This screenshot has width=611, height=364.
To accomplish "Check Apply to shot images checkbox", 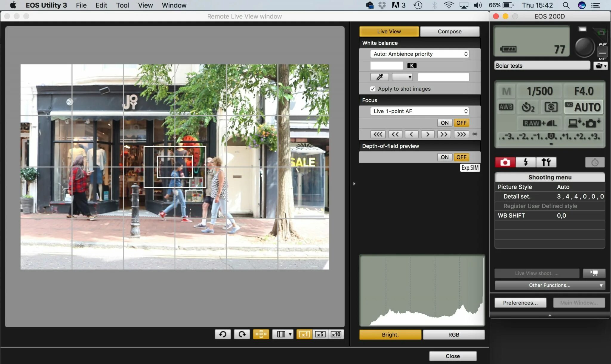I will (x=372, y=89).
